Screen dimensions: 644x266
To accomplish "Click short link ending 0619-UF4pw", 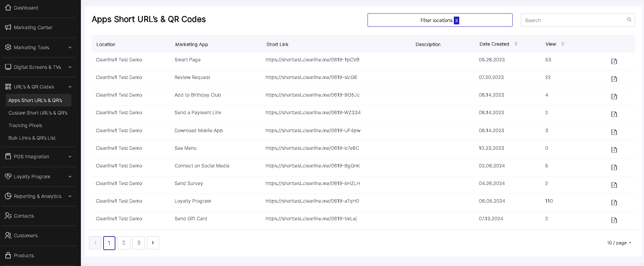I will click(313, 130).
